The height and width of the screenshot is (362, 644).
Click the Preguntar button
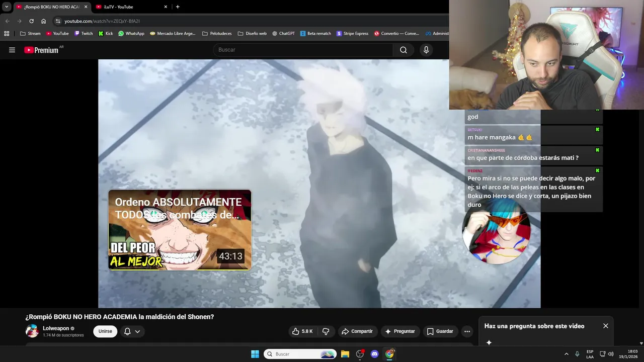tap(399, 331)
